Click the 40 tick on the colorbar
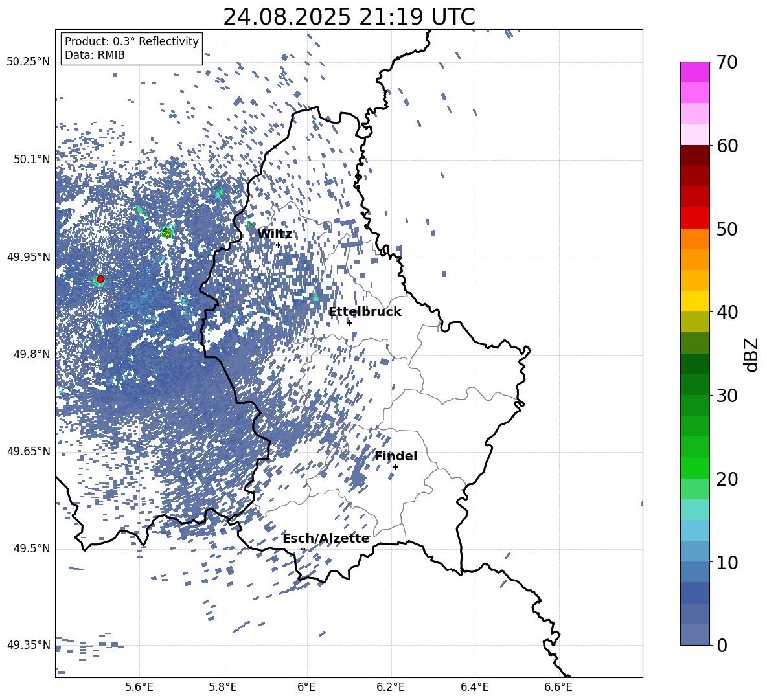This screenshot has height=700, width=767. point(727,312)
